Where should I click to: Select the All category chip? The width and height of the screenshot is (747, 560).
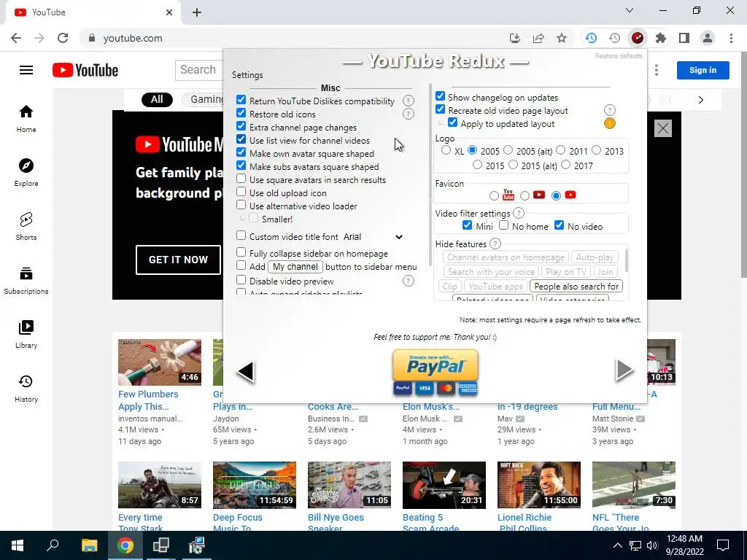coord(157,99)
